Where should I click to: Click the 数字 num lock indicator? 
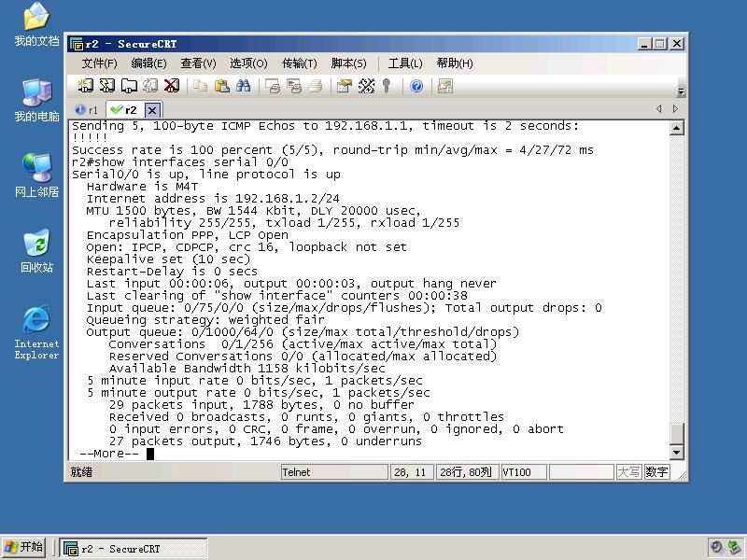[656, 472]
